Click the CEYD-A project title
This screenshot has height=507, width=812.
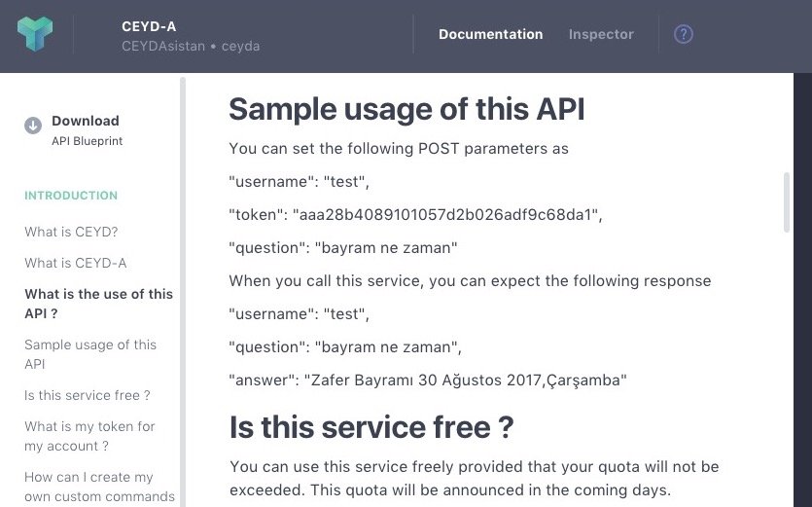pos(149,26)
